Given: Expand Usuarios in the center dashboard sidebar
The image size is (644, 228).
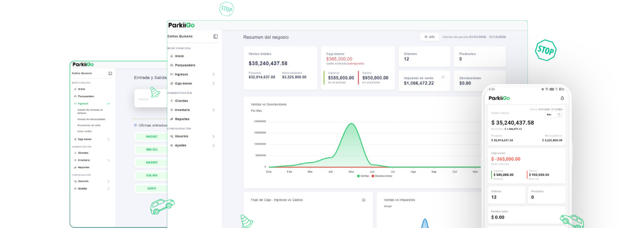Looking at the screenshot, I should (213, 136).
